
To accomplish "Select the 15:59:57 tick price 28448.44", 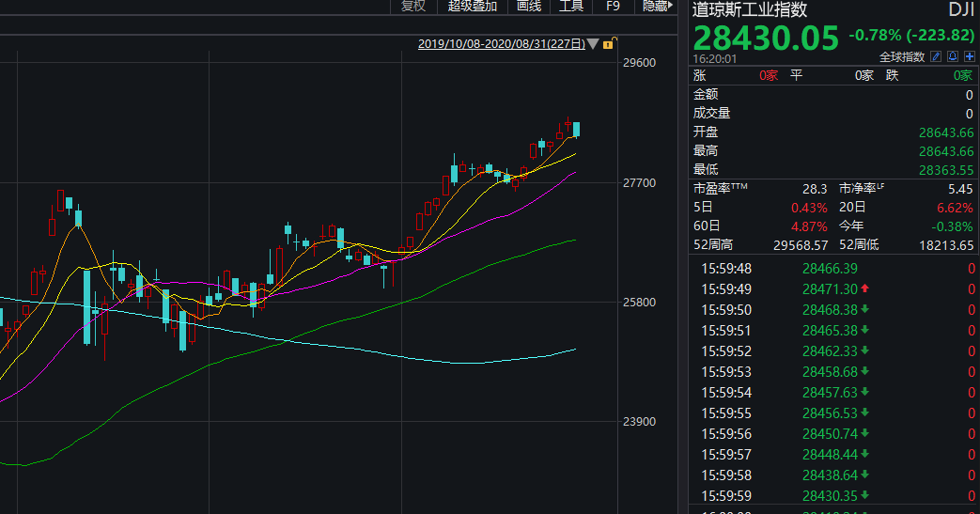I will [830, 455].
